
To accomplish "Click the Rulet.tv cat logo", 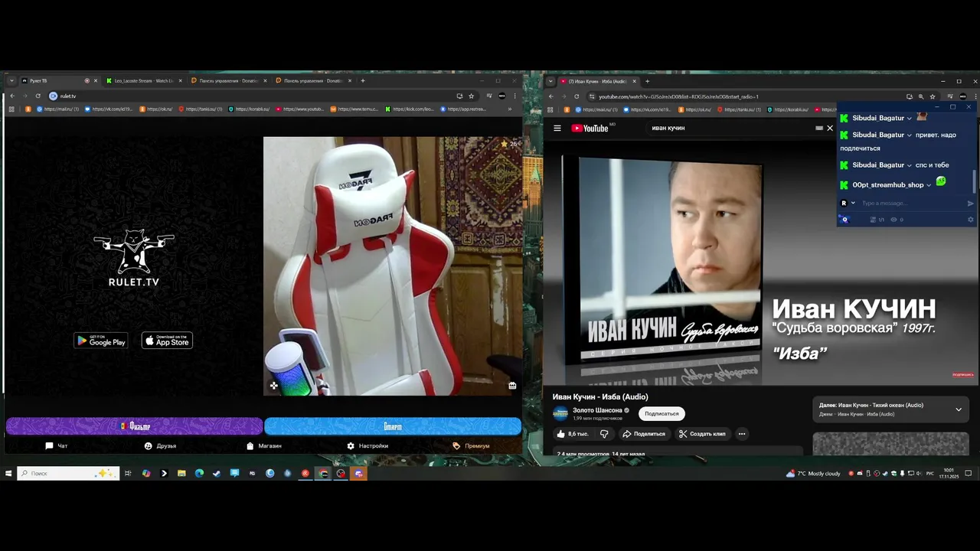I will [134, 251].
